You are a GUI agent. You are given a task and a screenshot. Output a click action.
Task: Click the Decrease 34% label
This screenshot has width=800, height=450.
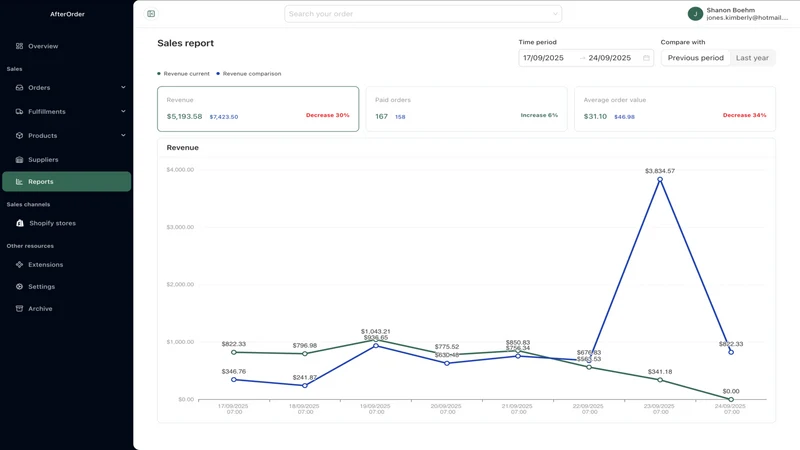click(744, 115)
